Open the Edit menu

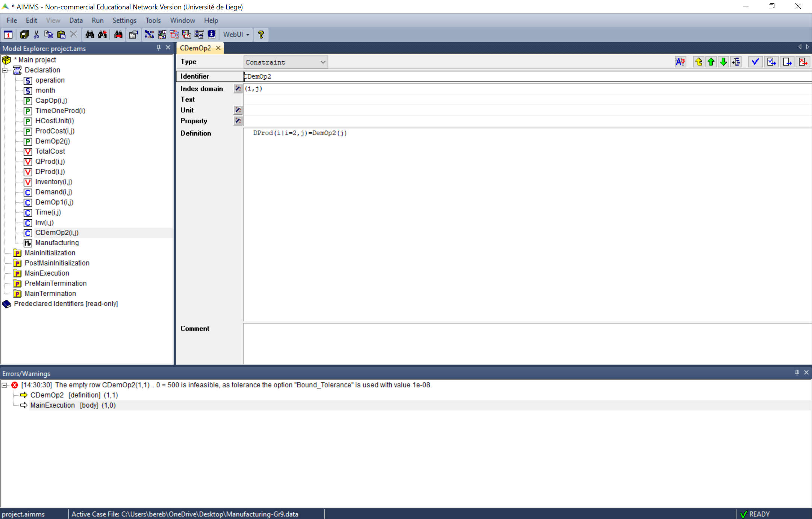click(x=31, y=20)
